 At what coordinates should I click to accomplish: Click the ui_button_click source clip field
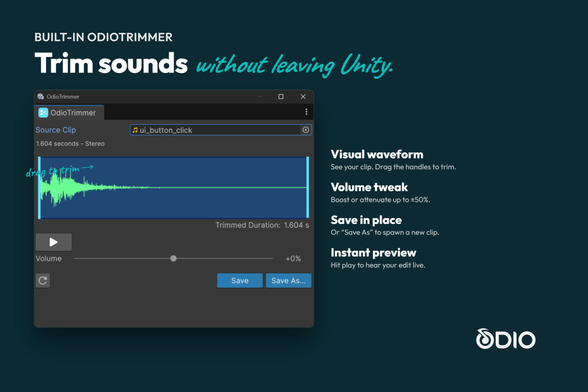220,130
